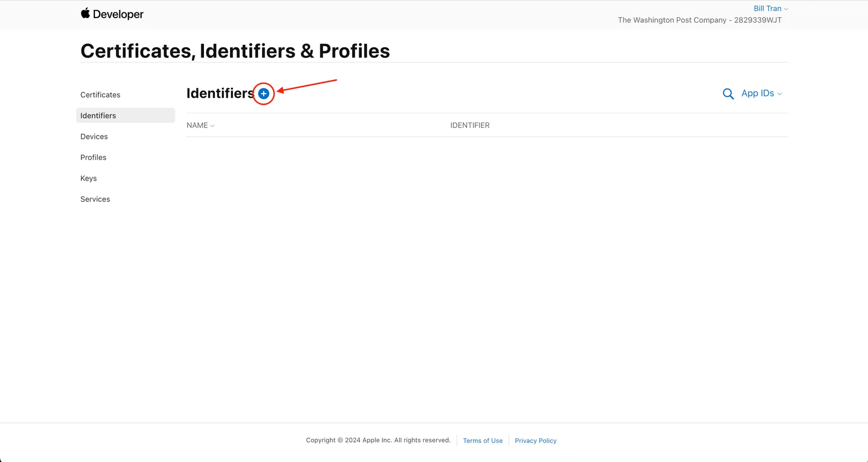
Task: Click the chevron next to App IDs
Action: tap(780, 94)
